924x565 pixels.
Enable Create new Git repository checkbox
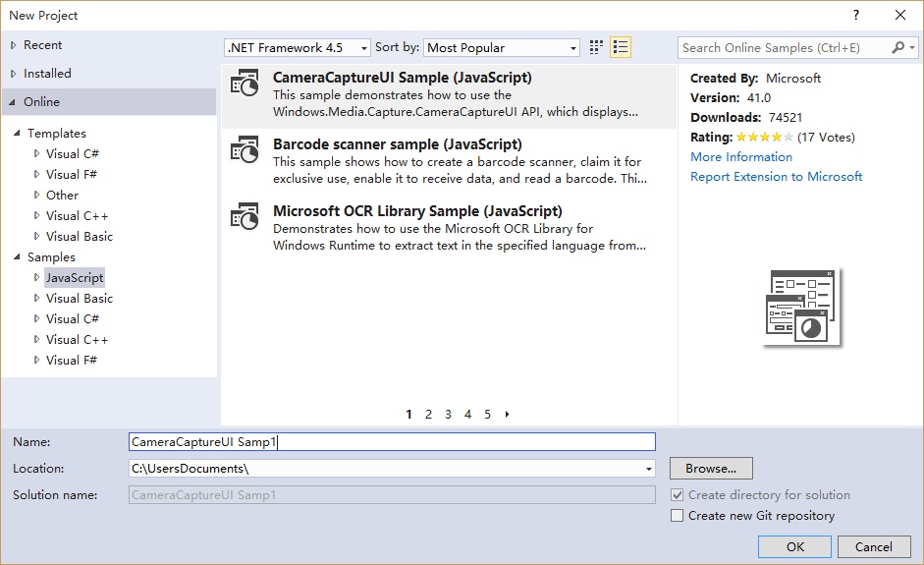tap(677, 516)
